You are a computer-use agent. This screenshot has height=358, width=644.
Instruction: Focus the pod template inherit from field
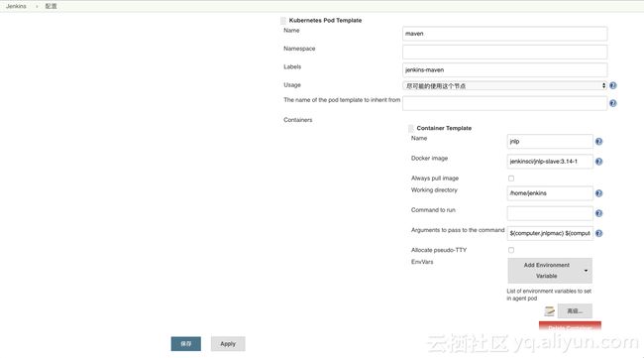[x=504, y=103]
